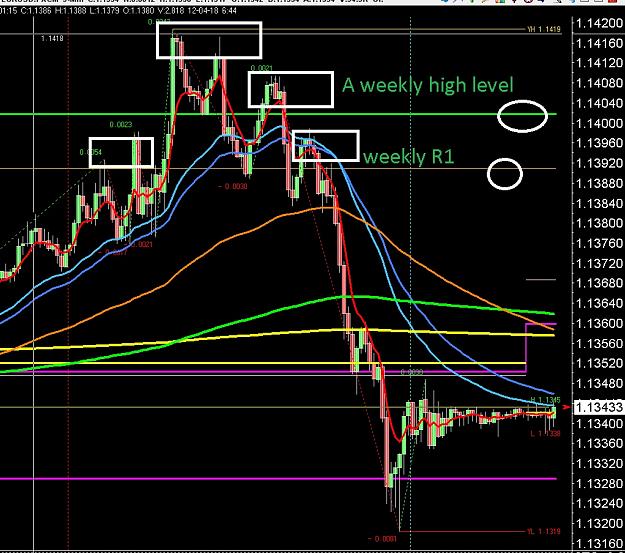Click the H 1.1345 high label
Viewport: 625px width, 553px height.
coord(545,400)
